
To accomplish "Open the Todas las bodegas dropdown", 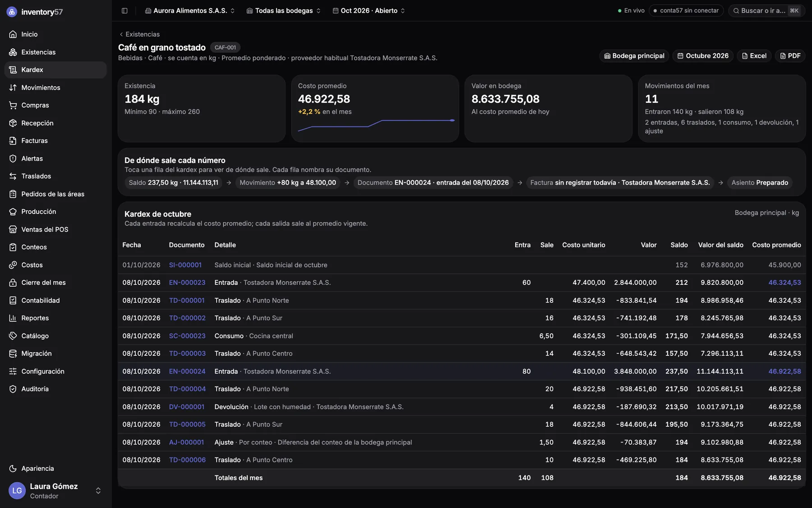I will point(284,10).
